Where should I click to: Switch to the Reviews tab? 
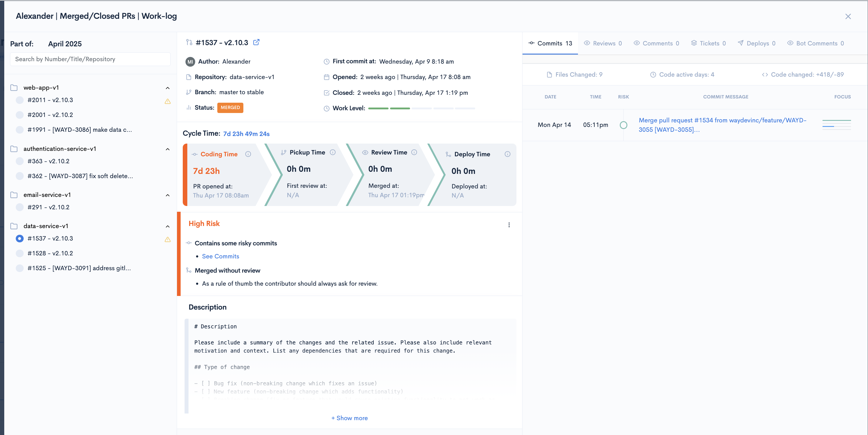(603, 43)
